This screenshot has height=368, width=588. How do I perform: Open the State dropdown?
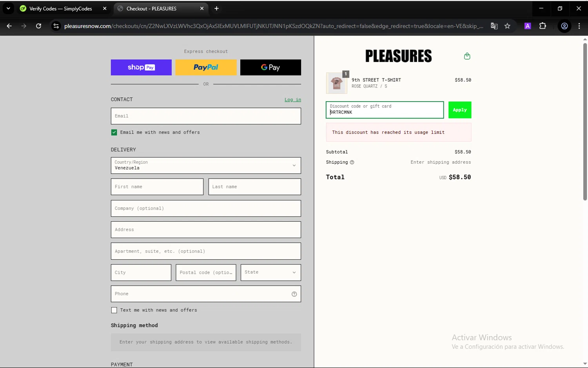270,272
